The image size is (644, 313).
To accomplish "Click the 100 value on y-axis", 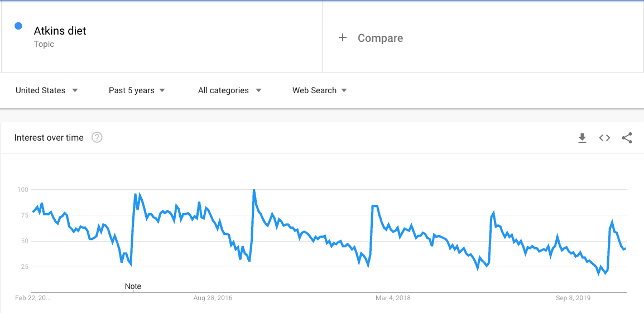I will coord(22,190).
